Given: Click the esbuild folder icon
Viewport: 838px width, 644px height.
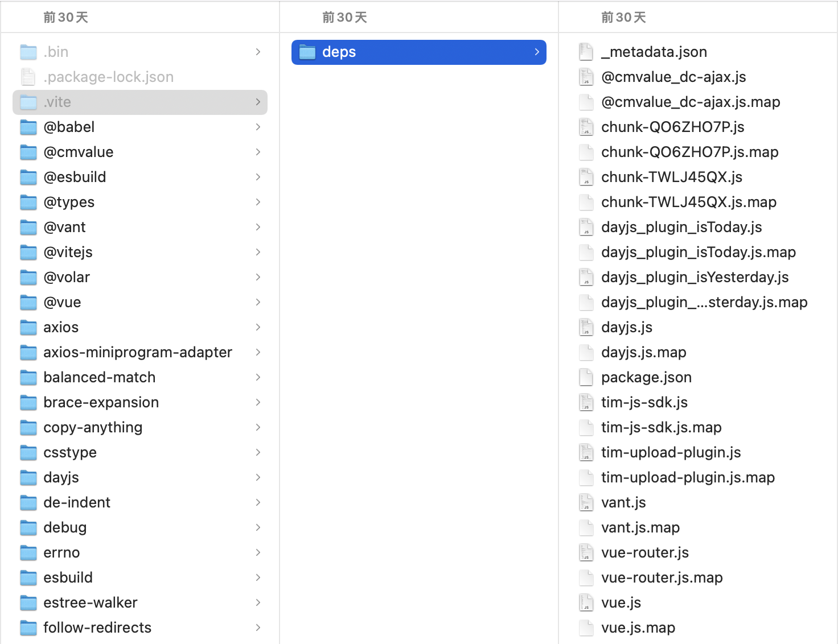Looking at the screenshot, I should click(28, 578).
